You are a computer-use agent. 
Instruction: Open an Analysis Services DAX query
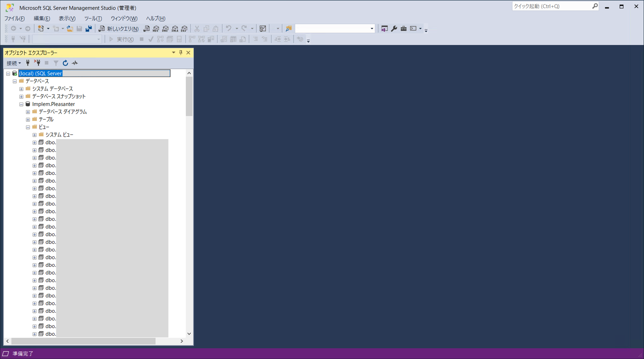(184, 28)
